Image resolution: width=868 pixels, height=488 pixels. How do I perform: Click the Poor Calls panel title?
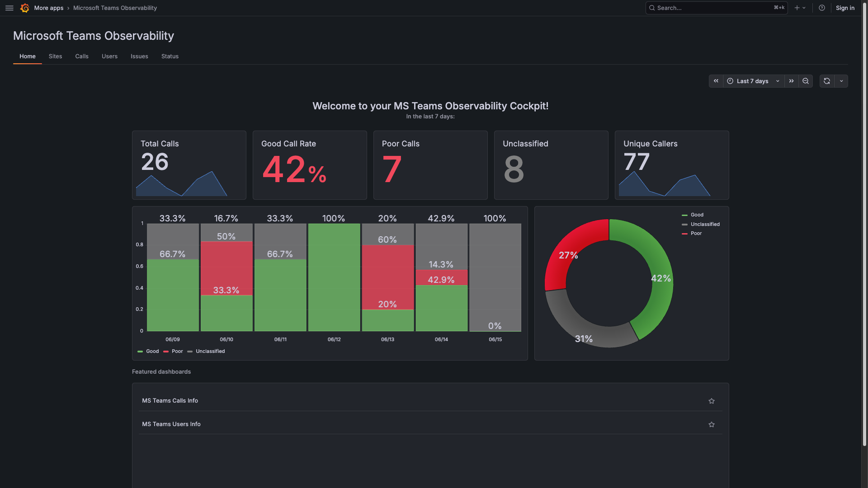coord(401,144)
